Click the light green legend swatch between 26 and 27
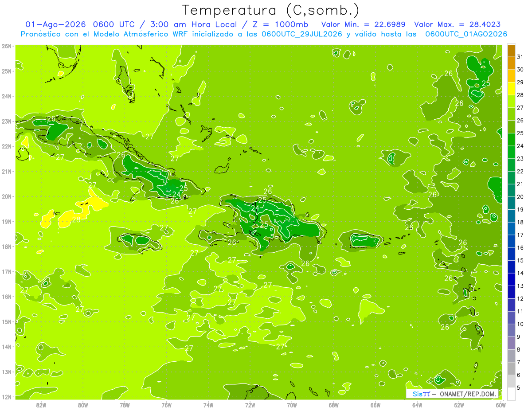Screen dimensions: 532x411 (511, 114)
